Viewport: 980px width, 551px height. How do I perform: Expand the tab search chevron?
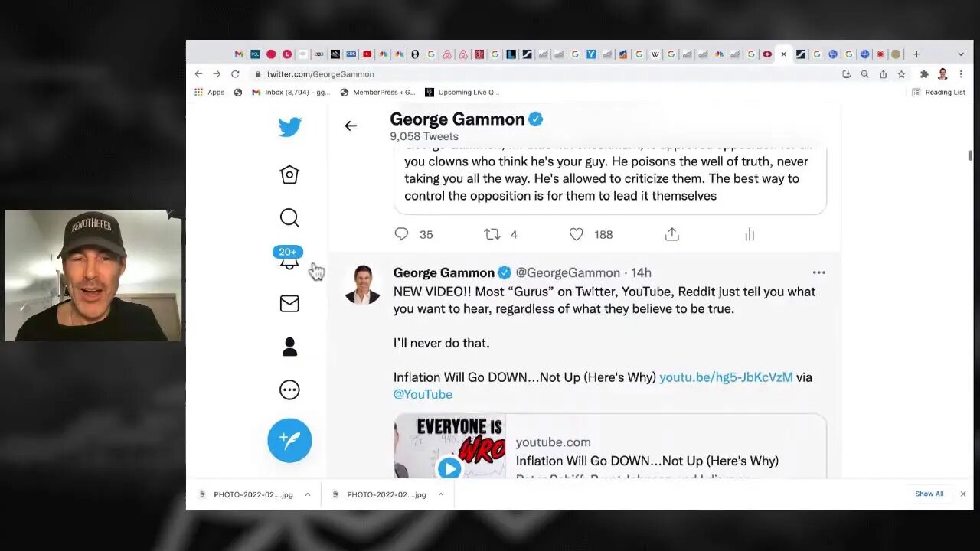961,54
